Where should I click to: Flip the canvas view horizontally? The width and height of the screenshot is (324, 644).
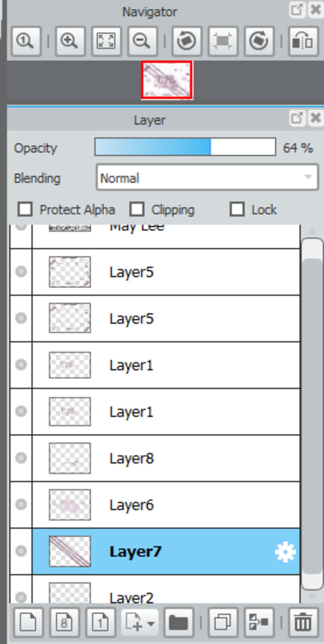[303, 41]
